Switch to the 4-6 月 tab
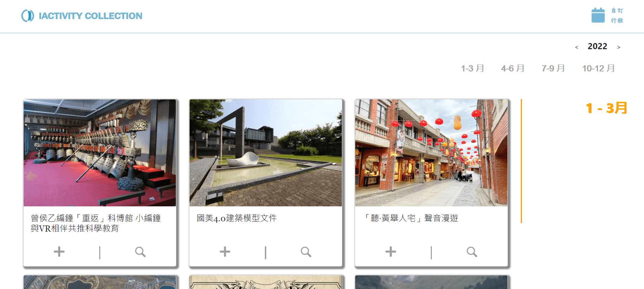This screenshot has width=644, height=289. tap(513, 68)
